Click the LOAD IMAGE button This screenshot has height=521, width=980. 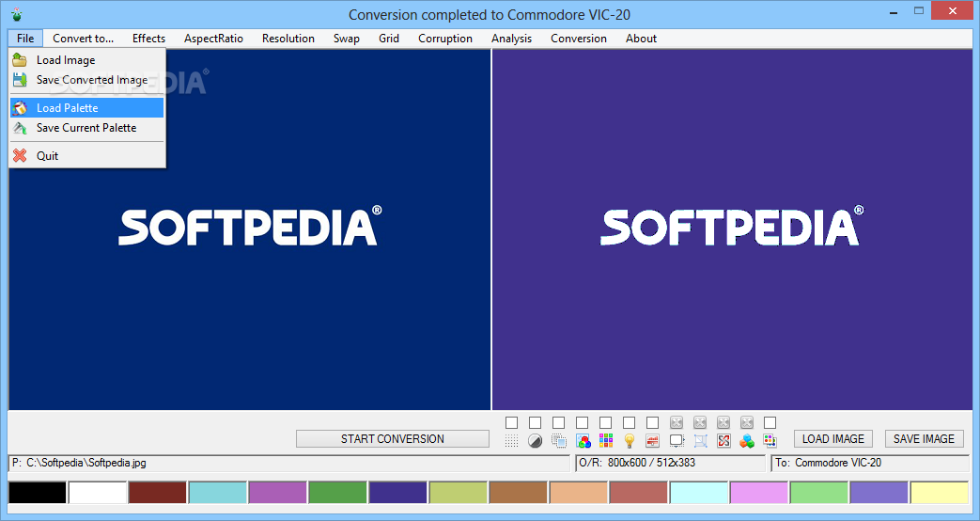[833, 439]
